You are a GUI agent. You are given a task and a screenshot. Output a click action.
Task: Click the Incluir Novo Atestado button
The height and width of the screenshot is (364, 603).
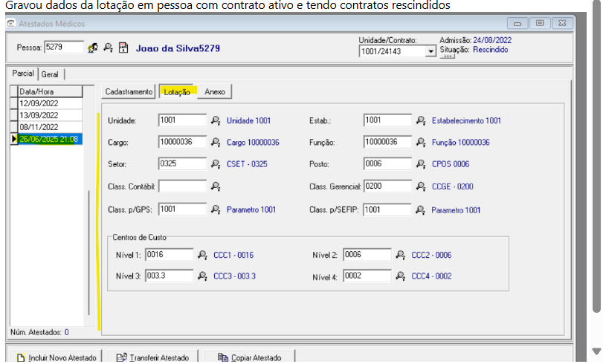[x=54, y=357]
